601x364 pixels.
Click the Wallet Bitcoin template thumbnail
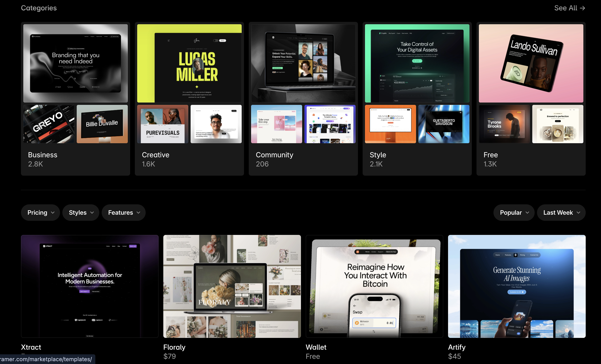(x=374, y=286)
